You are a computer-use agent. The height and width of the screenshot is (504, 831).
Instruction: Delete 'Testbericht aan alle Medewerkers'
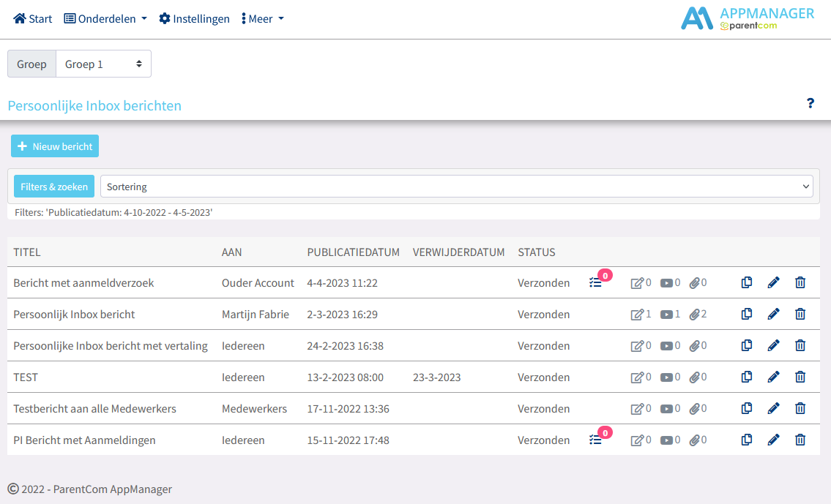point(800,408)
